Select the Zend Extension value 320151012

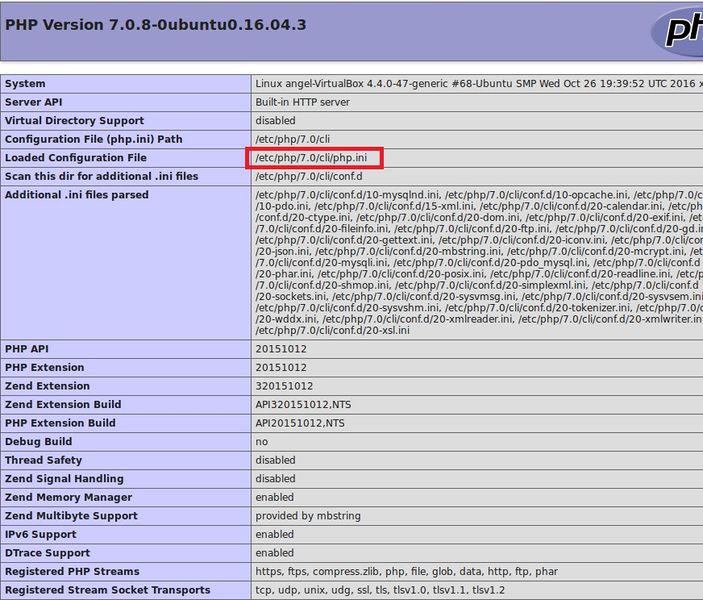coord(284,386)
